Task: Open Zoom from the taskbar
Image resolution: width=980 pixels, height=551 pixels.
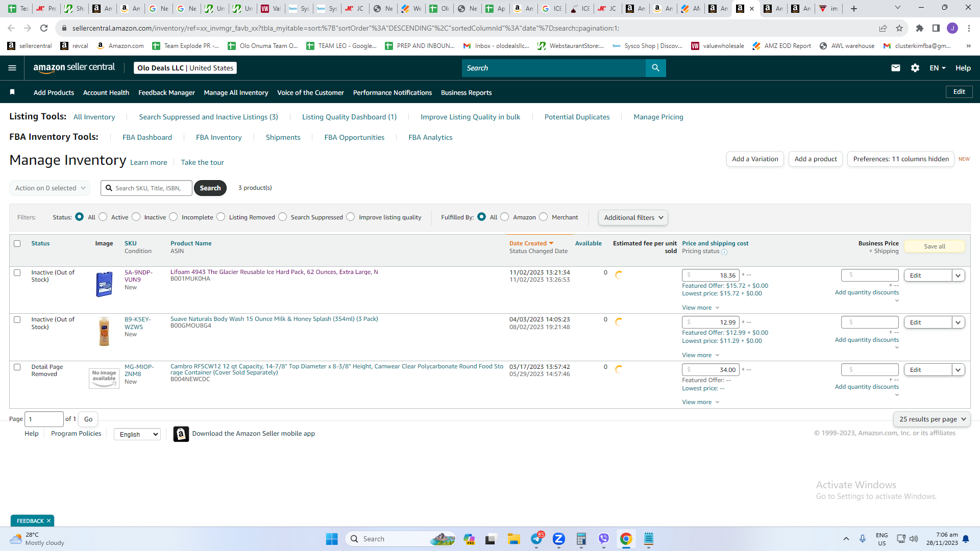Action: [559, 539]
